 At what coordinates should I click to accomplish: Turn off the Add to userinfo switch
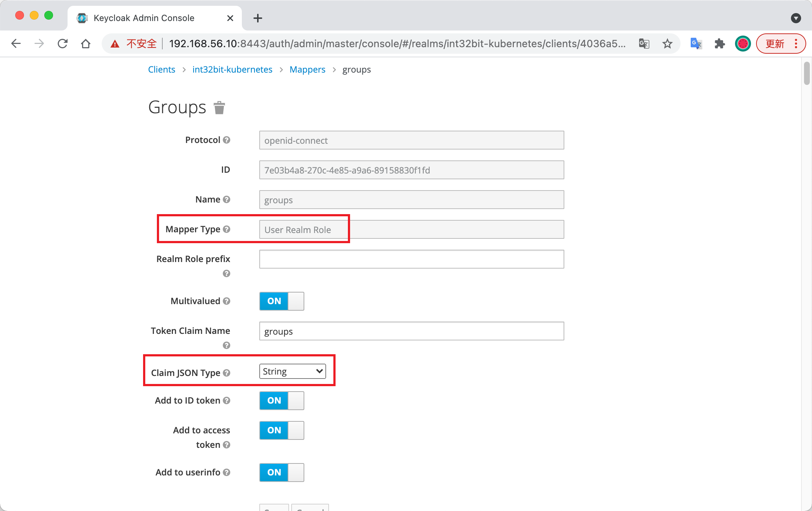[281, 473]
